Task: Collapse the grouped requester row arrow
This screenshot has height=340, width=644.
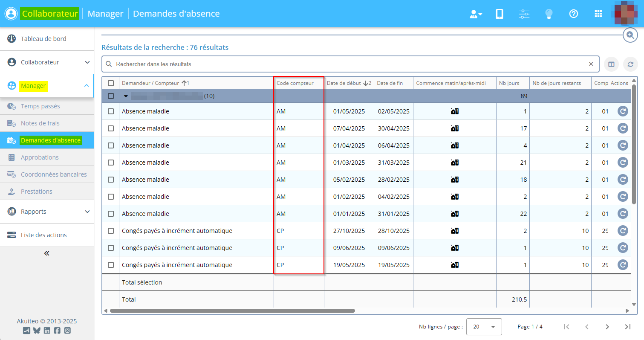Action: tap(126, 96)
